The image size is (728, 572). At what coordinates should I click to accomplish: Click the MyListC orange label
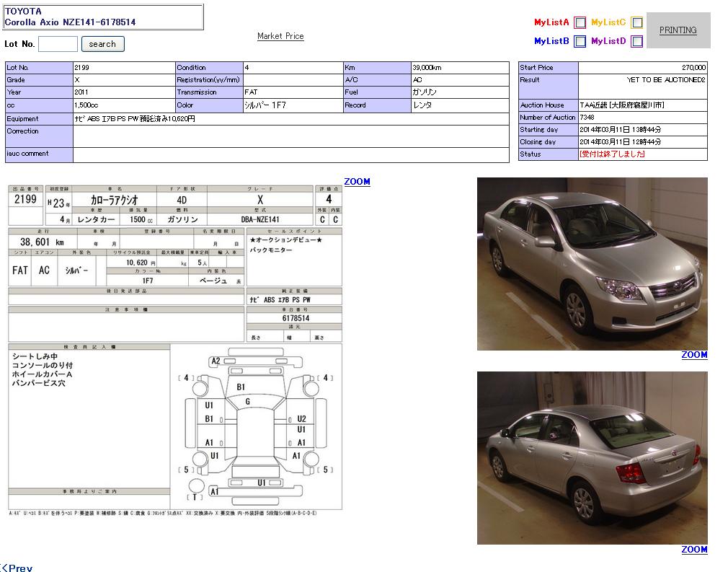point(608,22)
